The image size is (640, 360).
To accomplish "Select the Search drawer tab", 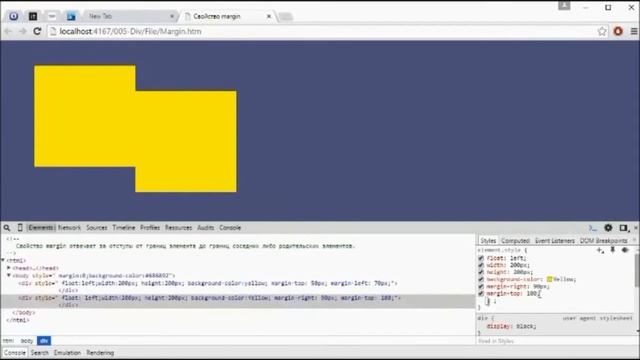I will (40, 353).
